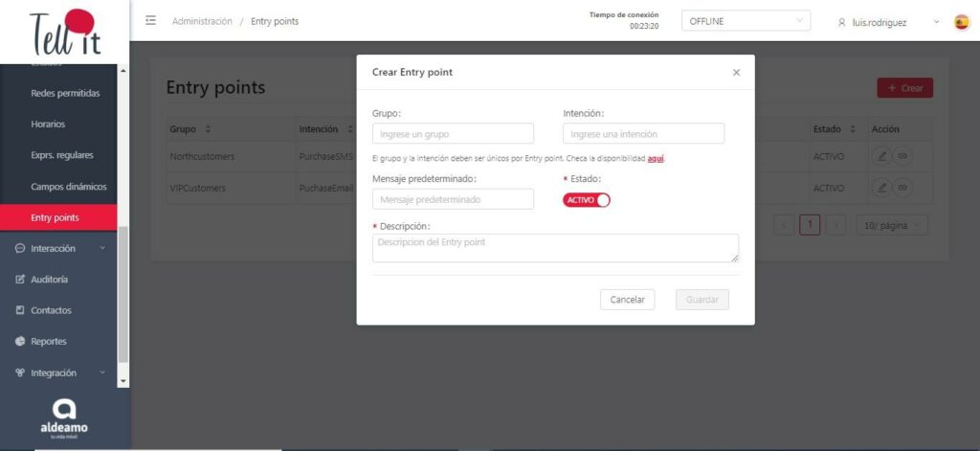
Task: Click edit pencil icon for Northcustomers row
Action: (882, 155)
